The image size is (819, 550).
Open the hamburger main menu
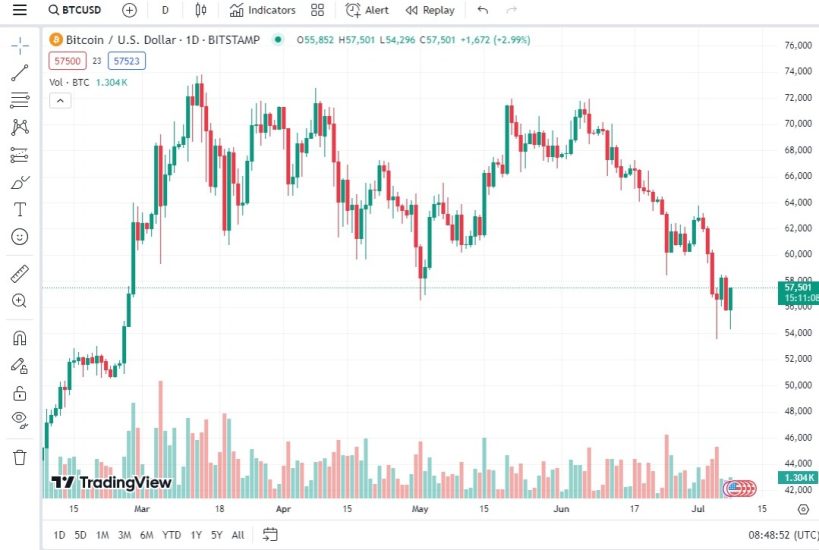coord(20,10)
